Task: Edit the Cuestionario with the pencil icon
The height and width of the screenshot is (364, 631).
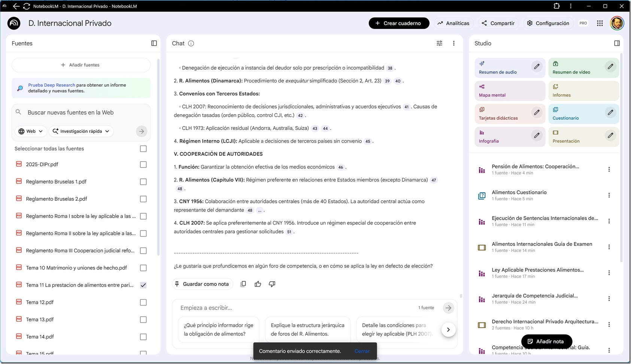Action: [x=610, y=112]
